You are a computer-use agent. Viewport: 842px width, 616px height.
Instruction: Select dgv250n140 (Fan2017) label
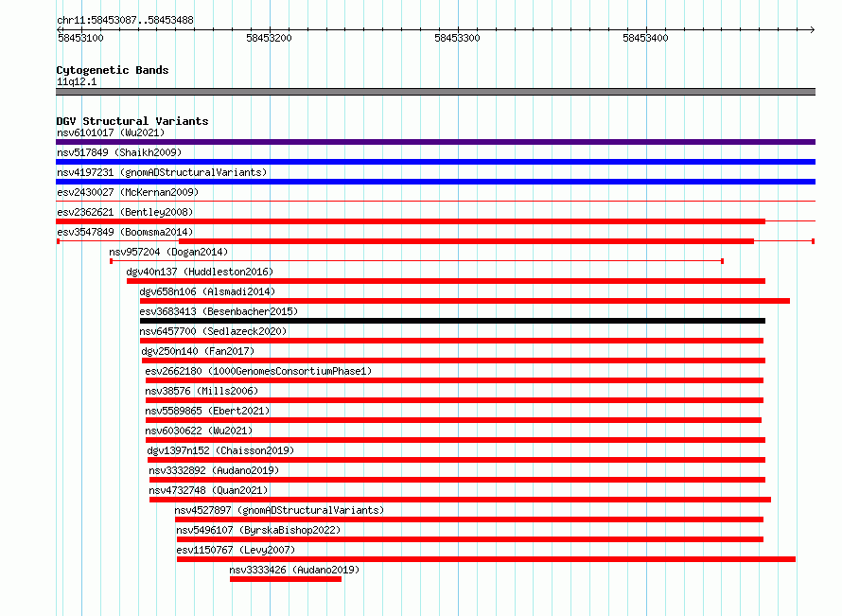pos(198,351)
